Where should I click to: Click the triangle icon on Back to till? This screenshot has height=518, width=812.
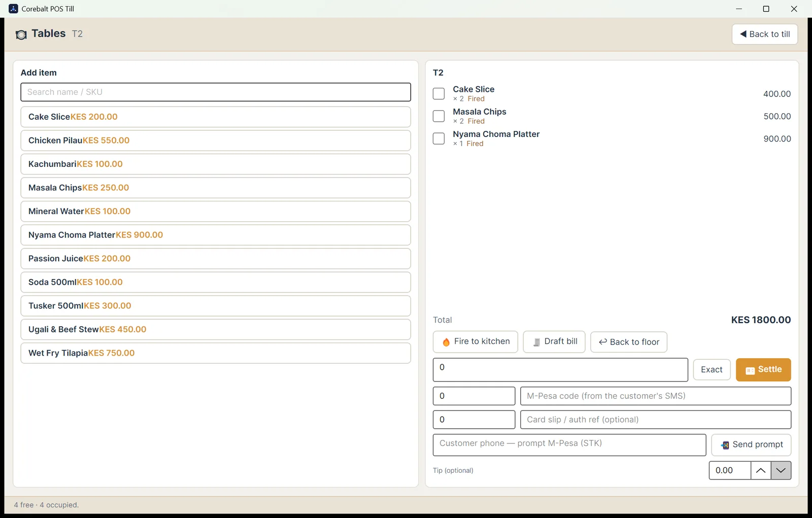(743, 34)
